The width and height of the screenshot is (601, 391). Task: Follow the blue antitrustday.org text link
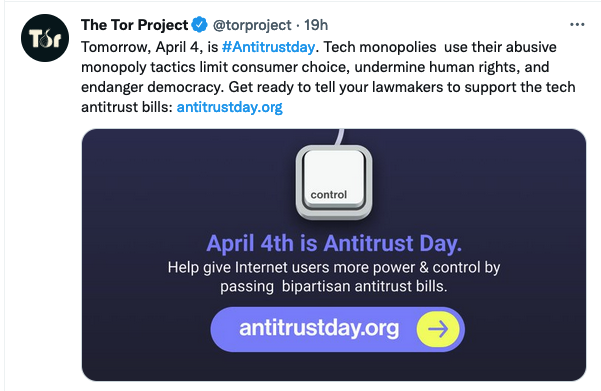tap(229, 107)
